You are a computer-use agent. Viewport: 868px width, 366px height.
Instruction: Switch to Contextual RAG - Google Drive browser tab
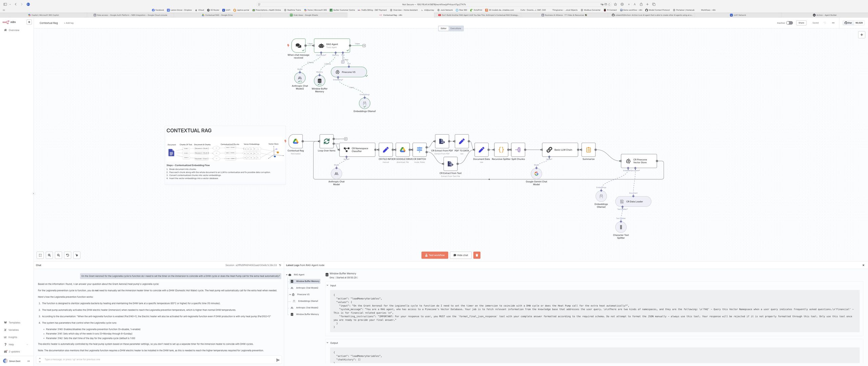[218, 15]
